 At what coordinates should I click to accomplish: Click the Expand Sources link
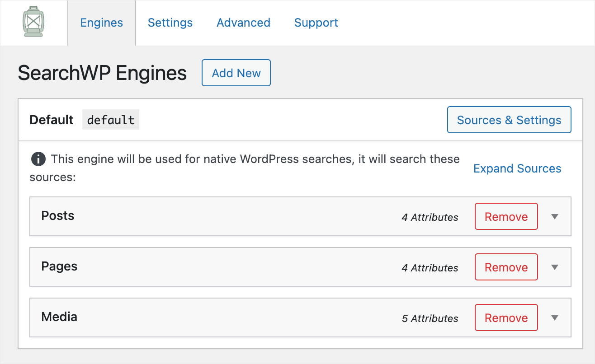pyautogui.click(x=517, y=168)
